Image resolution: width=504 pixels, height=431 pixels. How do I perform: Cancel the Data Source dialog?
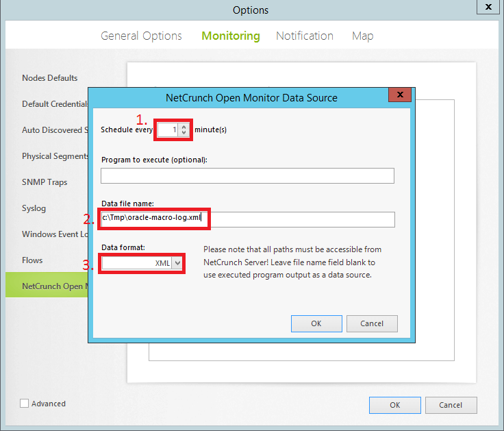[372, 323]
